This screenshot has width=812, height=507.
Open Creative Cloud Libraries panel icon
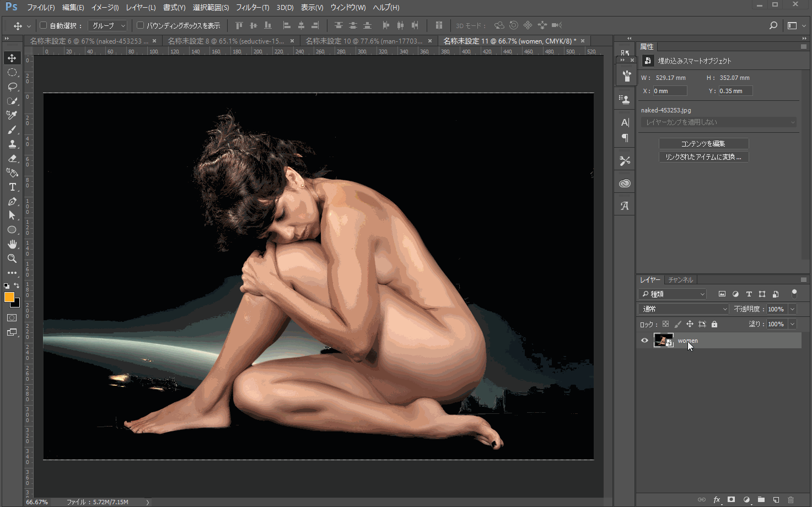[x=625, y=184]
